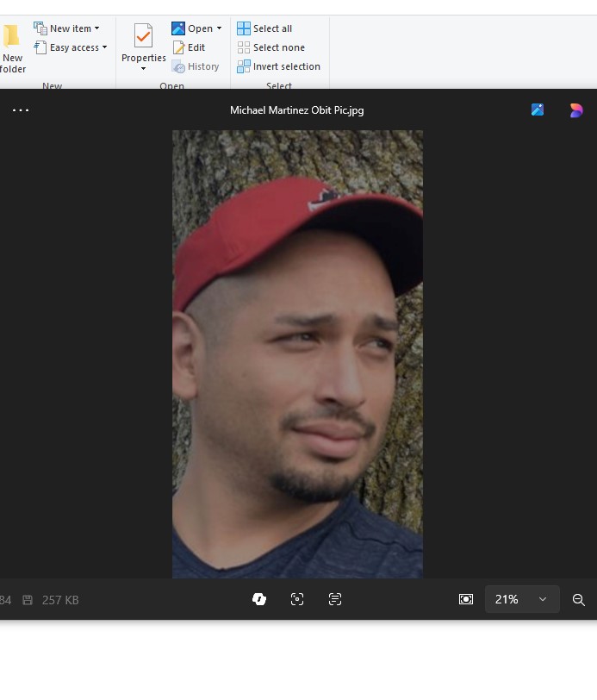Click the visual search icon below photo

297,599
